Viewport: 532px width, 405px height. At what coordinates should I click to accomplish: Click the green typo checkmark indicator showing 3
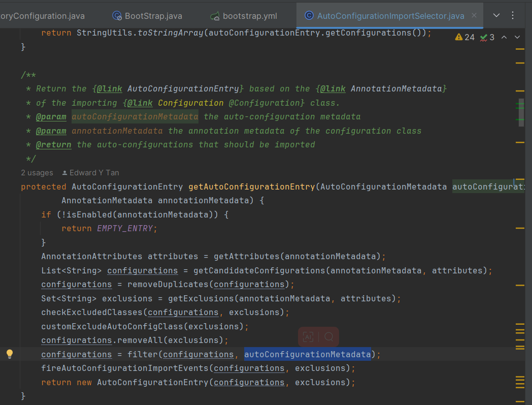(x=487, y=37)
